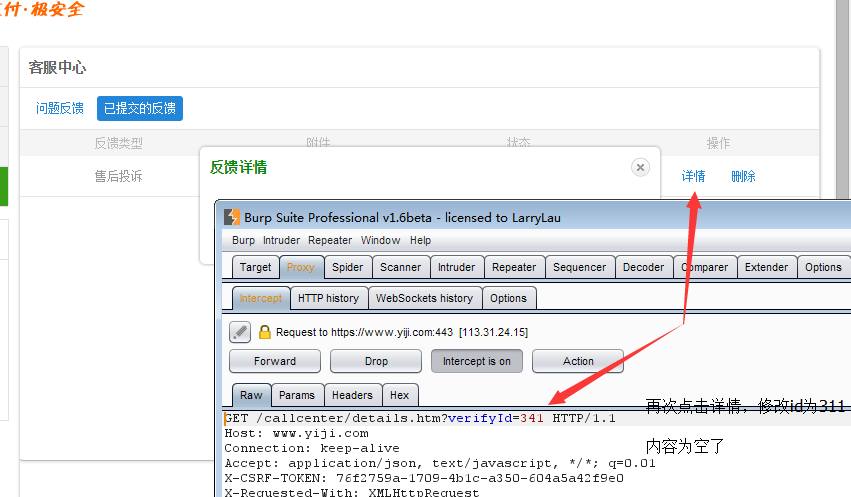Open the Intruder menu in menu bar
The image size is (851, 497).
pos(281,240)
